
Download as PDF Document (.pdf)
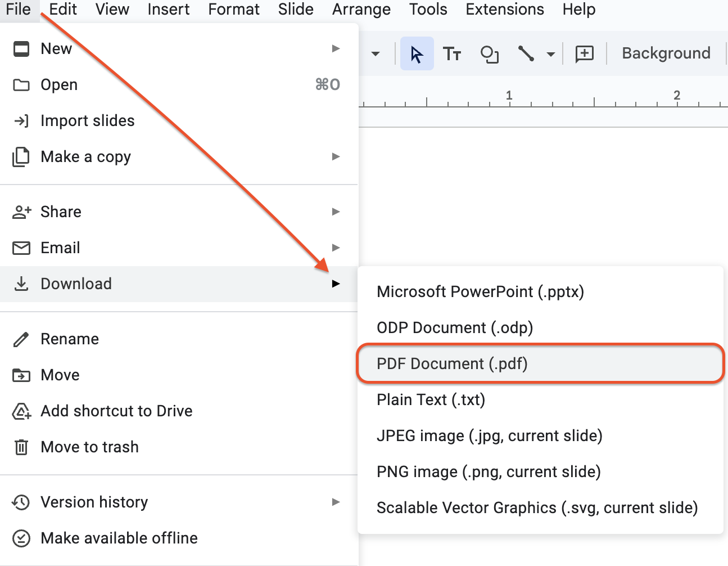[x=540, y=363]
